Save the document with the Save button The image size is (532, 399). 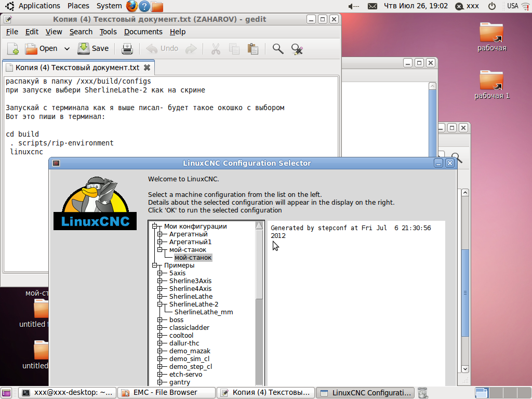[93, 48]
